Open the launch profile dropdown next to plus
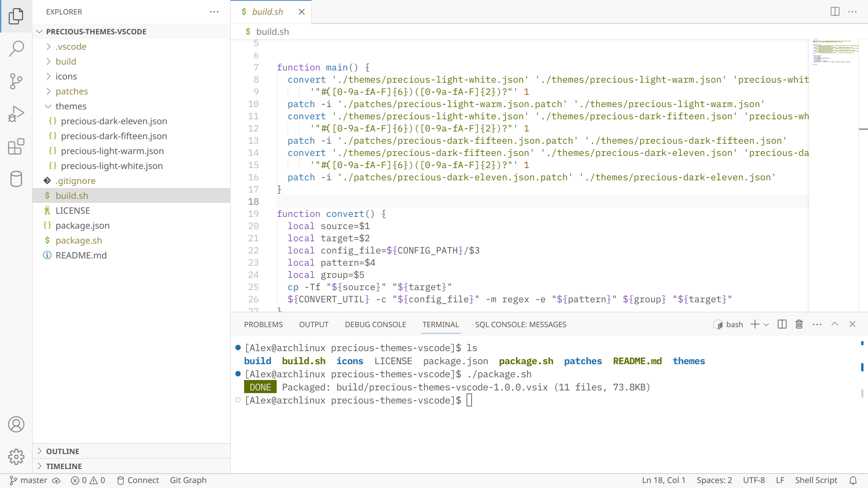 click(x=766, y=324)
